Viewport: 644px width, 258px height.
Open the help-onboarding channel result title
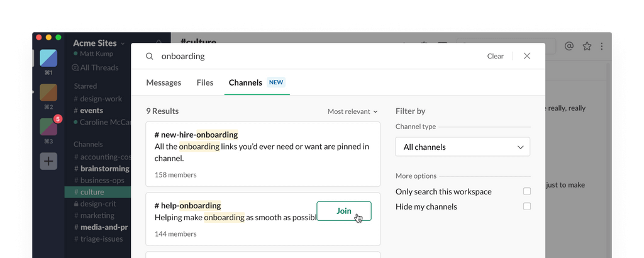[x=187, y=205]
